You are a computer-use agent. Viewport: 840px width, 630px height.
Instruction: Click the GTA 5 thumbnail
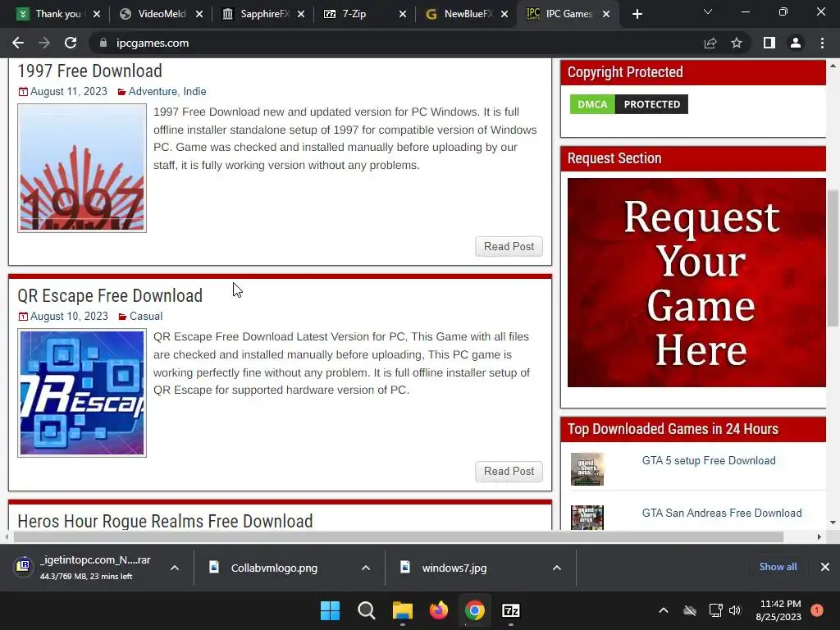point(587,469)
